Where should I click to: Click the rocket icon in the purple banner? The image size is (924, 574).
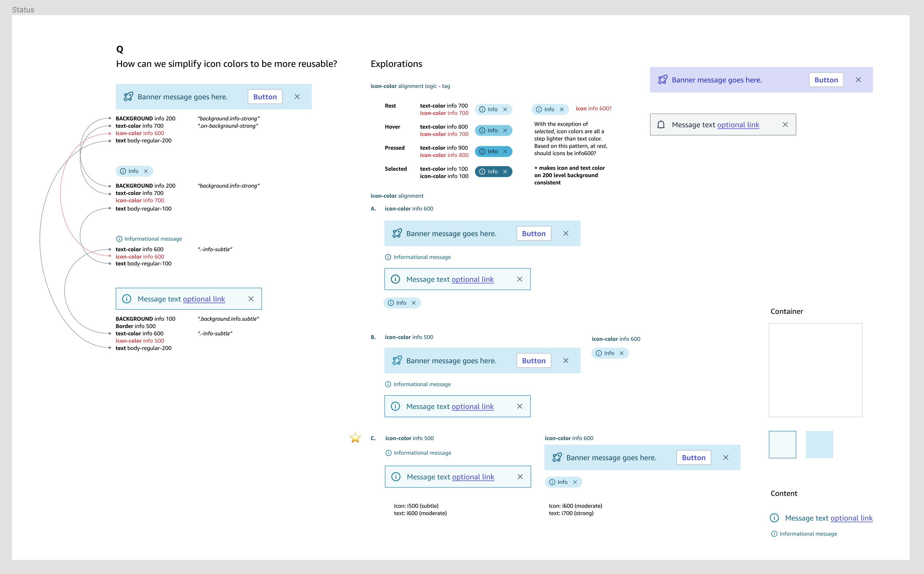(x=662, y=80)
